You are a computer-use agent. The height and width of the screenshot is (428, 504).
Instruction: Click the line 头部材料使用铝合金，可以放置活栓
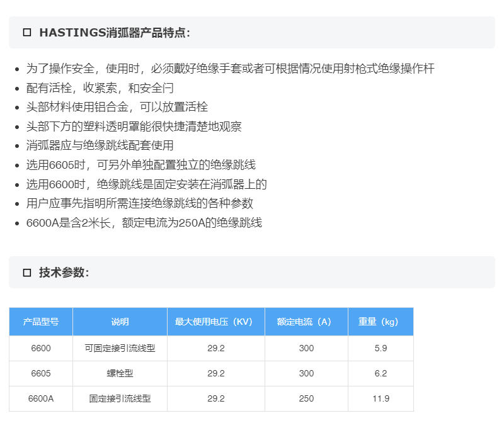click(x=117, y=107)
